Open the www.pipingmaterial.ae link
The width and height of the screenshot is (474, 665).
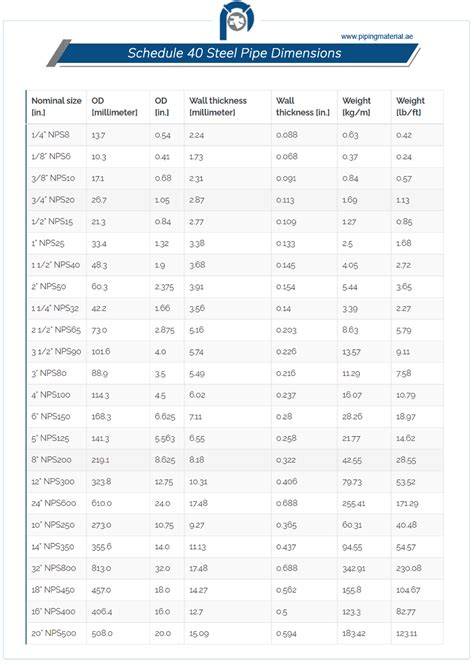[x=376, y=36]
